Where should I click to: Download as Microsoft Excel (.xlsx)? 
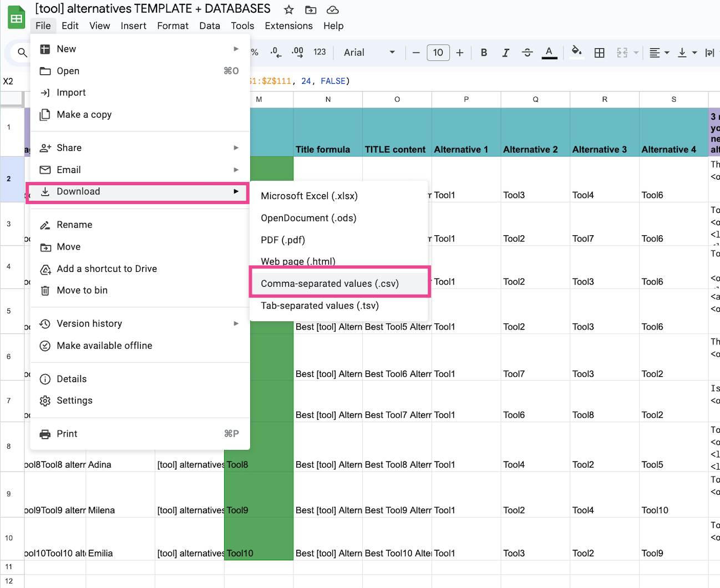(339, 196)
